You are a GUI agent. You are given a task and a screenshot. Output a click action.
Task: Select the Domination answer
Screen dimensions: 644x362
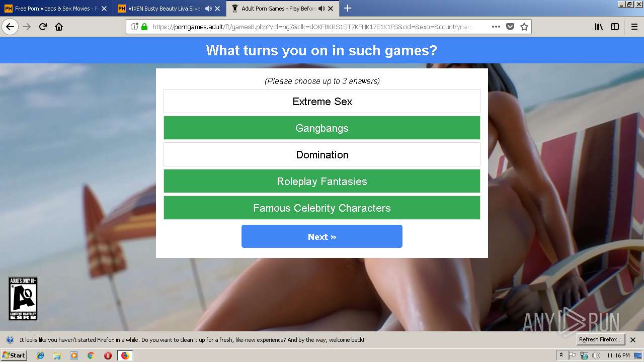pos(322,154)
